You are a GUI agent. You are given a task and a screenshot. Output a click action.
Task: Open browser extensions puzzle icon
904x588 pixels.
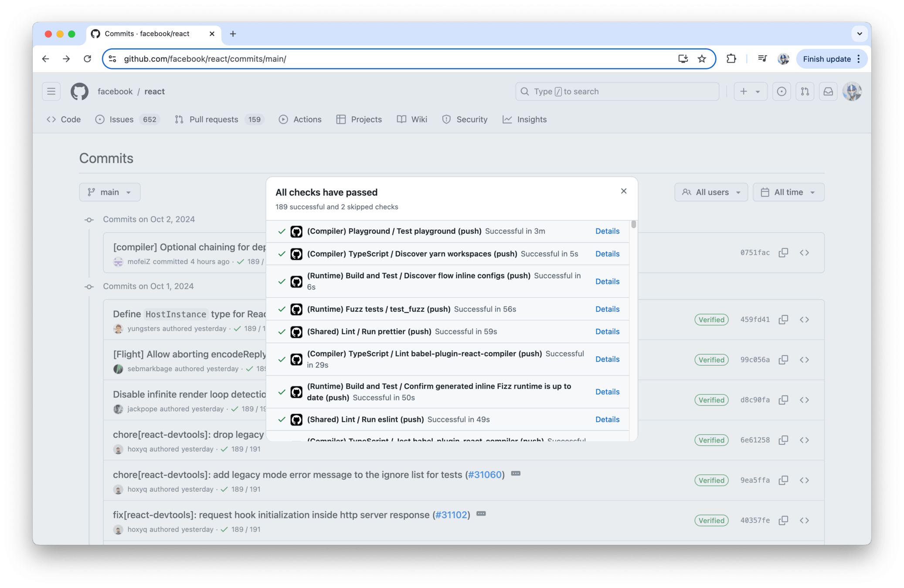[x=731, y=59]
